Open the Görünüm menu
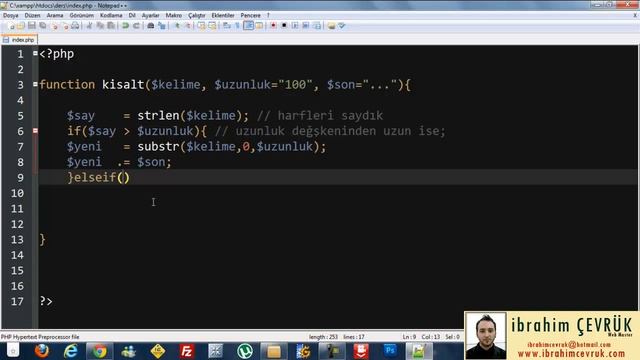The height and width of the screenshot is (360, 640). tap(82, 15)
